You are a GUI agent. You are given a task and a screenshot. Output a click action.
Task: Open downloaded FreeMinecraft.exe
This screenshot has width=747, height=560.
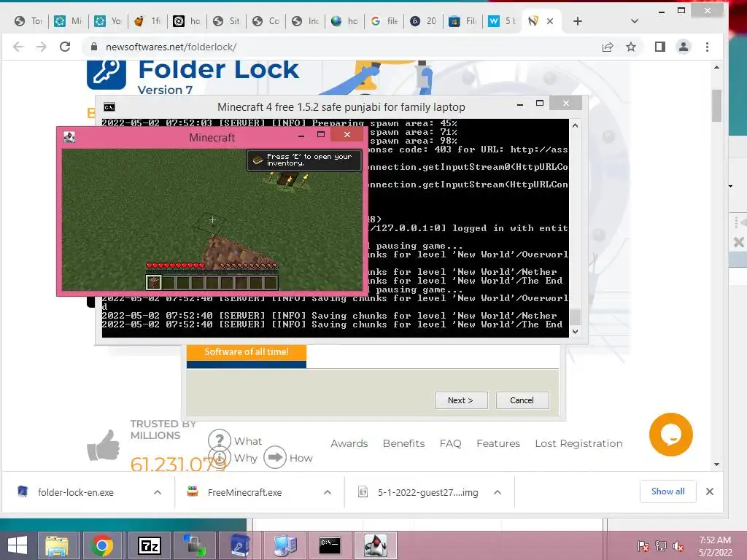coord(245,492)
